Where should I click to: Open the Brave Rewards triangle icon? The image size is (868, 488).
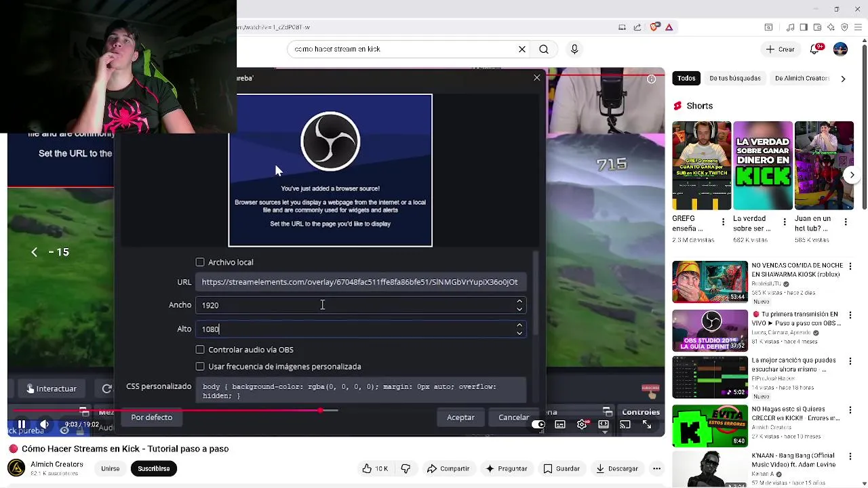coord(669,27)
